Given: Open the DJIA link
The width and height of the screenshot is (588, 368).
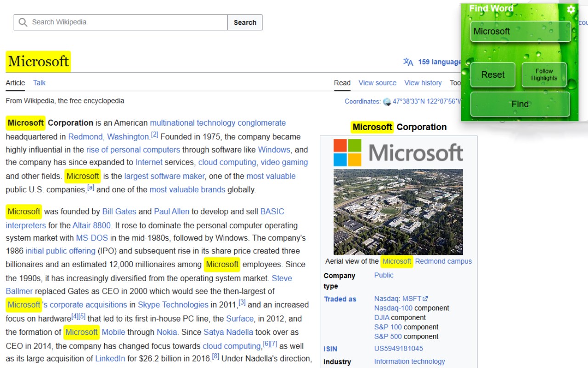Looking at the screenshot, I should [x=382, y=318].
